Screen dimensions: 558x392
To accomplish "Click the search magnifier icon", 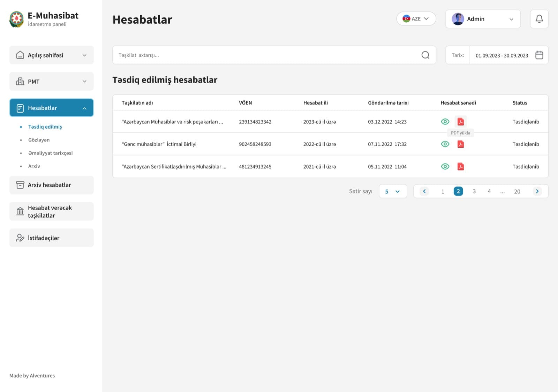I will tap(425, 55).
